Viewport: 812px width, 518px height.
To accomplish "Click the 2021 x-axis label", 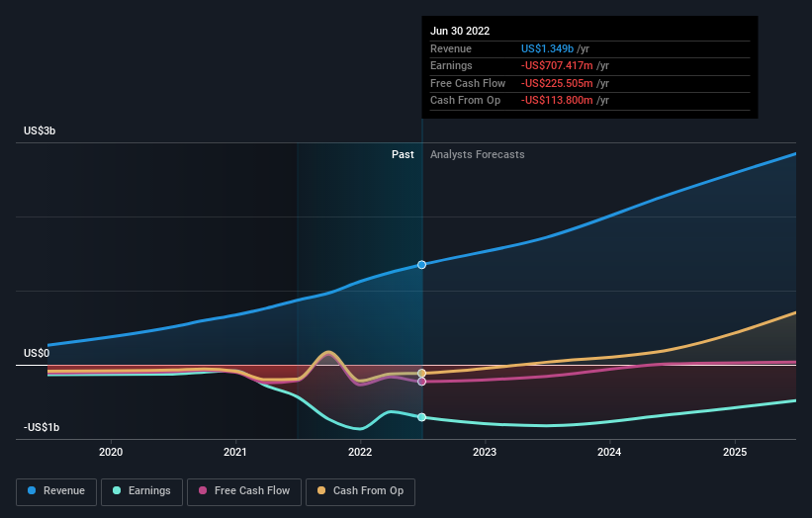I will tap(235, 453).
